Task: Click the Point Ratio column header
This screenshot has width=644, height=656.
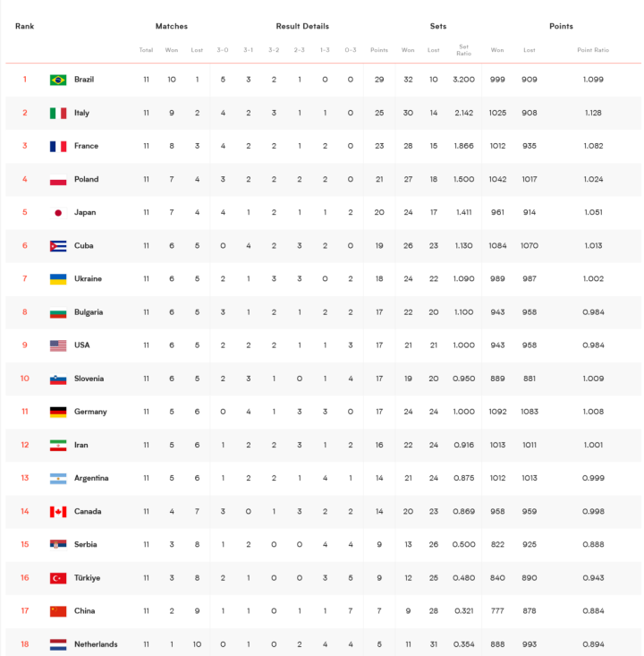Action: (x=593, y=50)
